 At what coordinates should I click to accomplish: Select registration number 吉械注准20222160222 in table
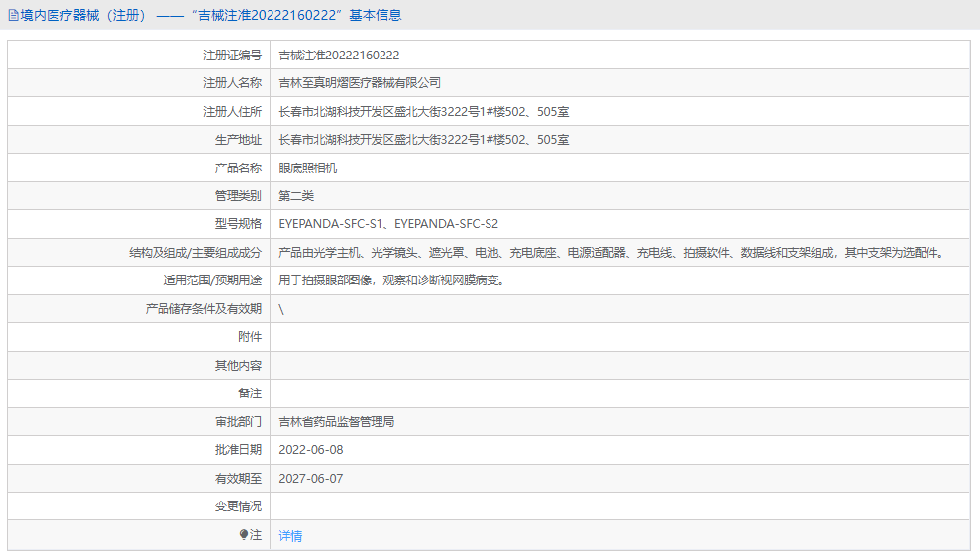point(339,55)
